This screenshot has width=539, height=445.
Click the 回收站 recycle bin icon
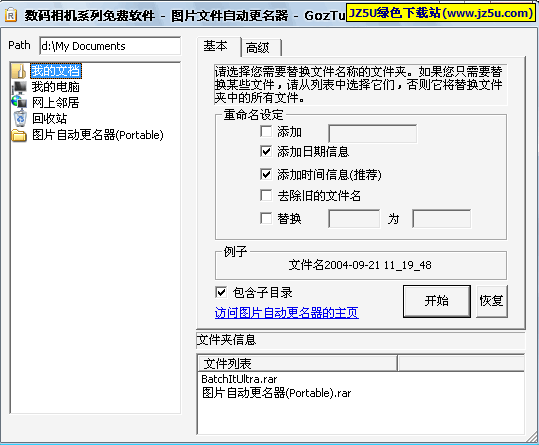tap(20, 119)
